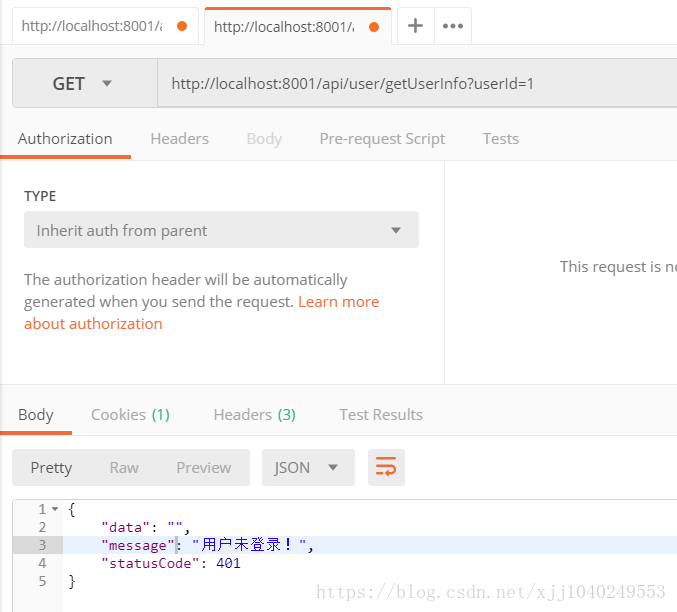Open the Test Results tab
This screenshot has width=677, height=612.
pos(380,414)
